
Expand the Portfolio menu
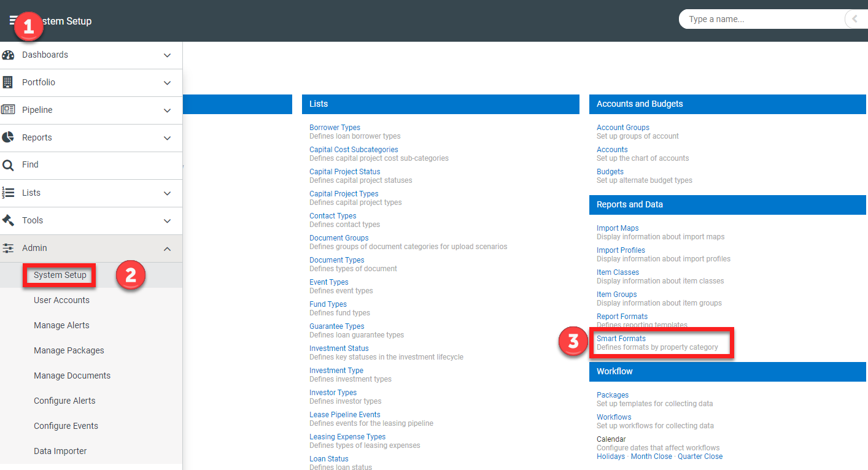[x=167, y=82]
